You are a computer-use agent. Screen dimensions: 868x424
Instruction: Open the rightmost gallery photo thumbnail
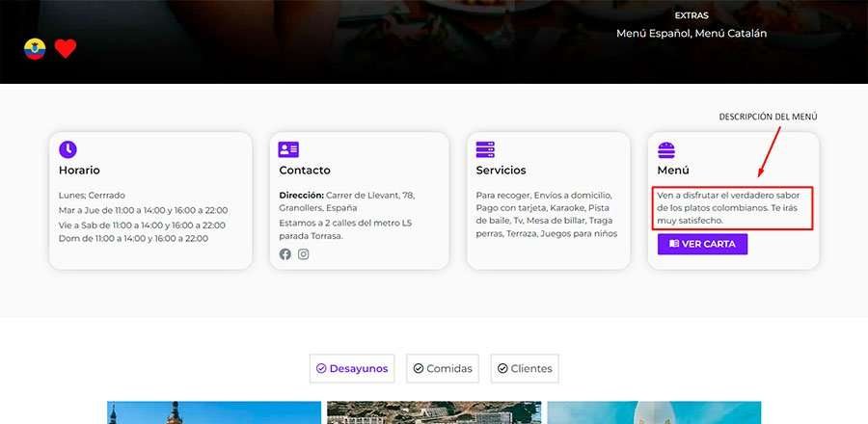[x=653, y=412]
